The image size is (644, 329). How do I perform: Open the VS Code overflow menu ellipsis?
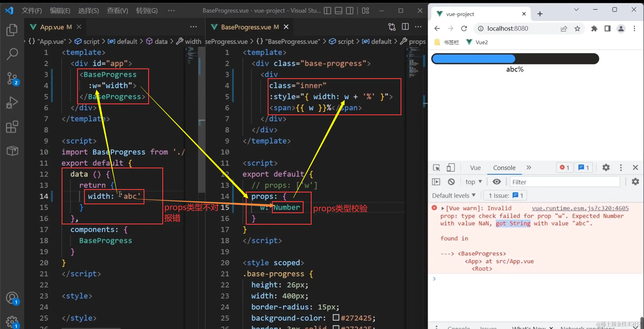tap(171, 11)
